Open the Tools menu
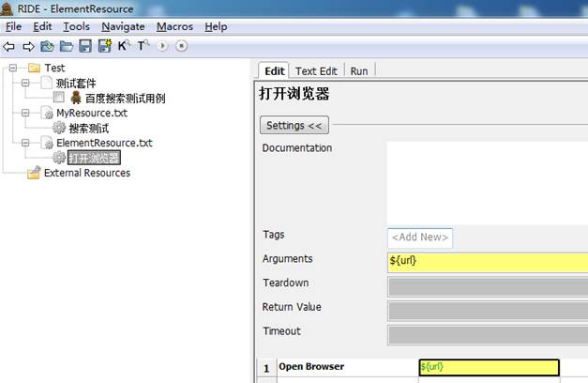This screenshot has height=383, width=588. point(76,27)
